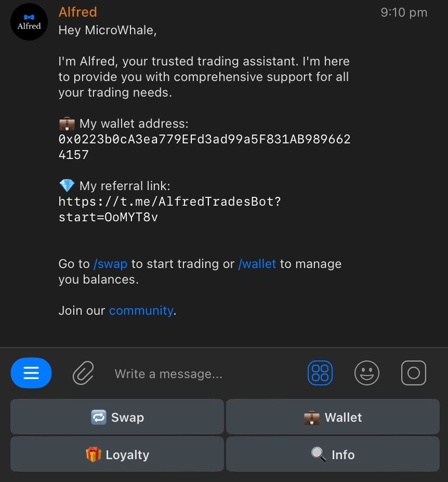The width and height of the screenshot is (448, 482).
Task: Open the emoji picker smiley
Action: pos(367,373)
